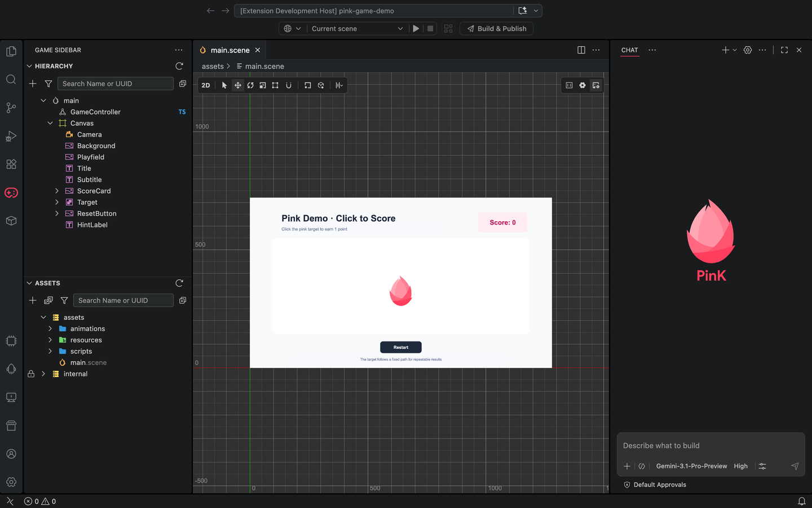Refresh the Hierarchy panel
Screen dimensions: 812x508
(x=179, y=66)
